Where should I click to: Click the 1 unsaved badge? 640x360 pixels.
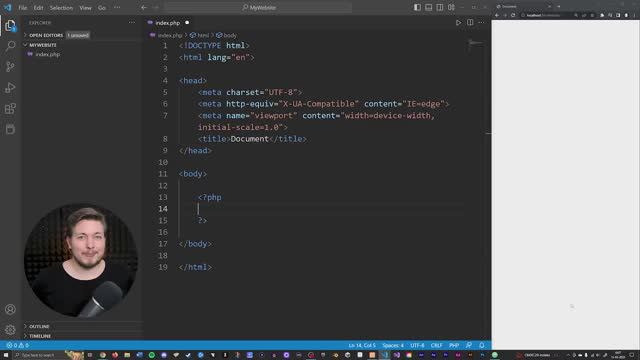pos(78,35)
